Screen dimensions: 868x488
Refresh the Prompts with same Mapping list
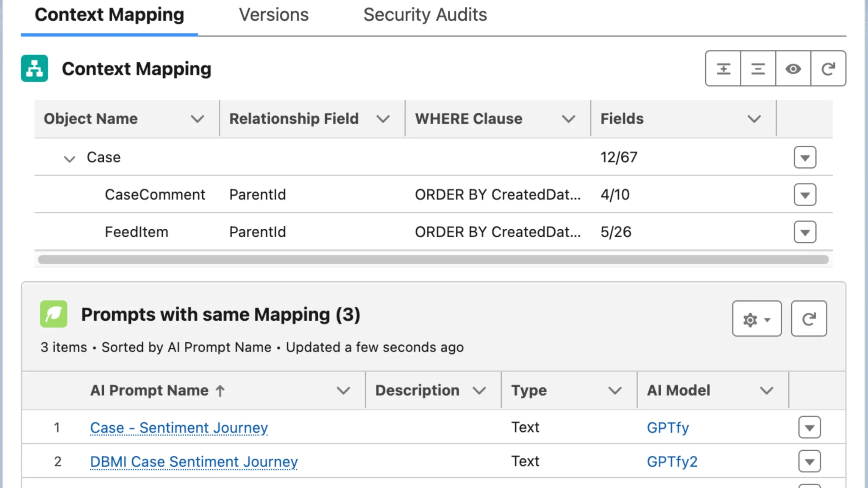pos(809,319)
